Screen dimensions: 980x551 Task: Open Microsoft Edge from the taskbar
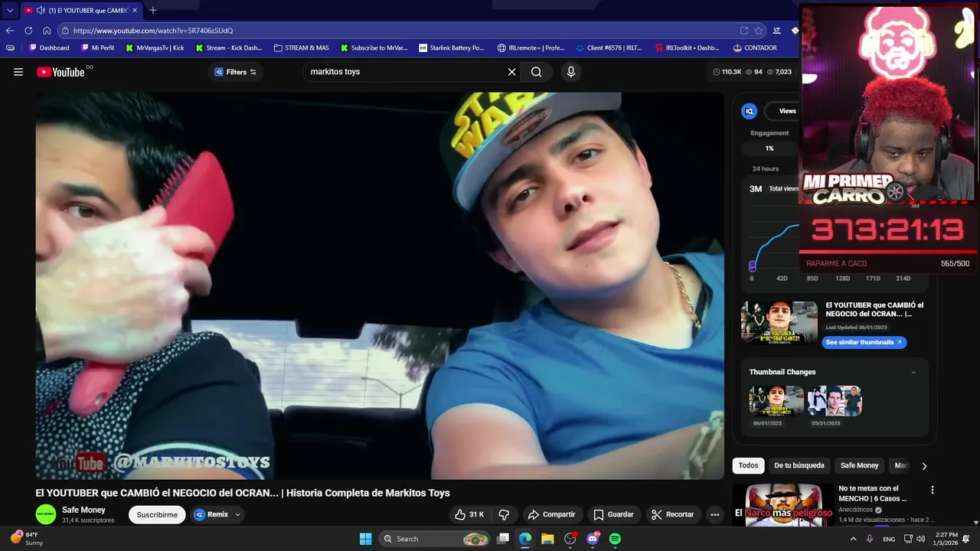(x=525, y=539)
